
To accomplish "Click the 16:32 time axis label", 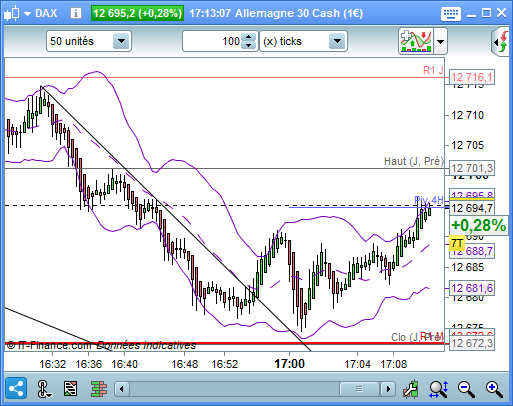I will 53,364.
